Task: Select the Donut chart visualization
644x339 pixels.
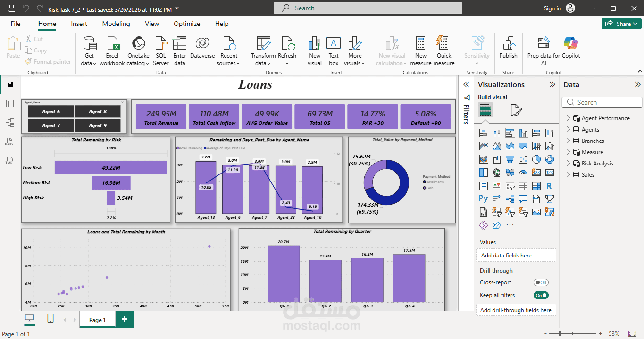Action: 549,159
